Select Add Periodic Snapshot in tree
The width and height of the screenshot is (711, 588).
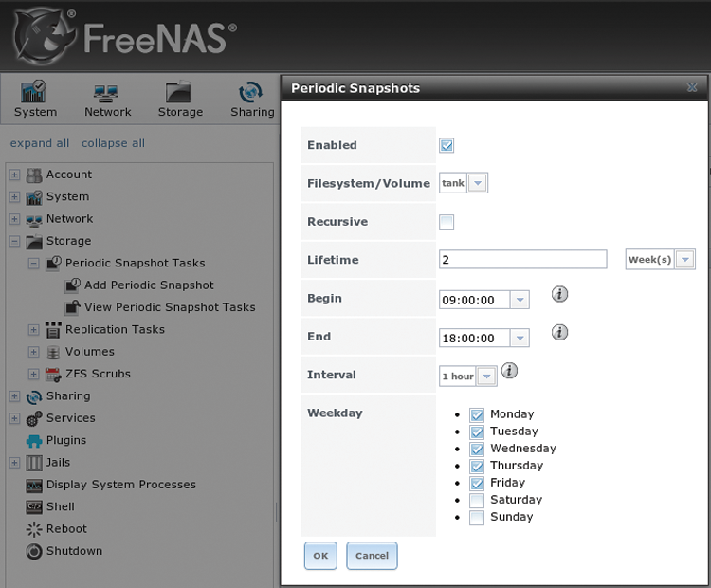point(149,285)
